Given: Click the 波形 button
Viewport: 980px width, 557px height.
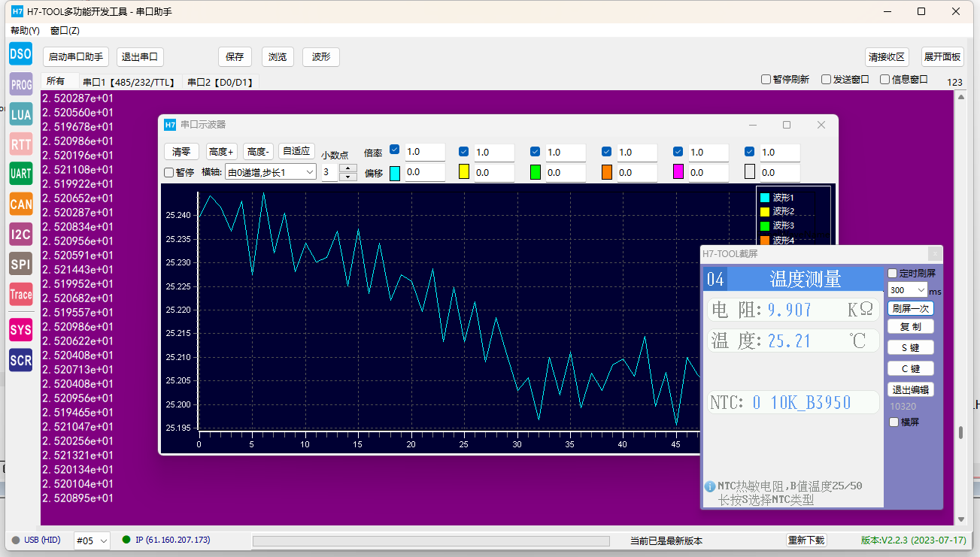Looking at the screenshot, I should 321,57.
